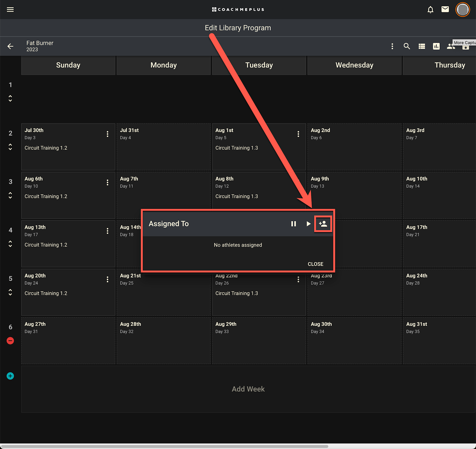Open the Aug 20th day options menu
The height and width of the screenshot is (449, 476).
click(x=107, y=279)
